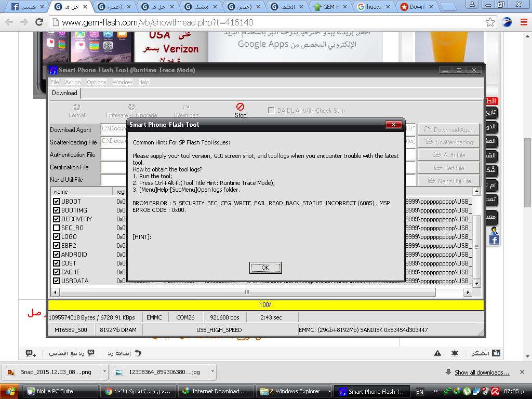
Task: Go forward with Chrome's forward arrow
Action: point(24,22)
